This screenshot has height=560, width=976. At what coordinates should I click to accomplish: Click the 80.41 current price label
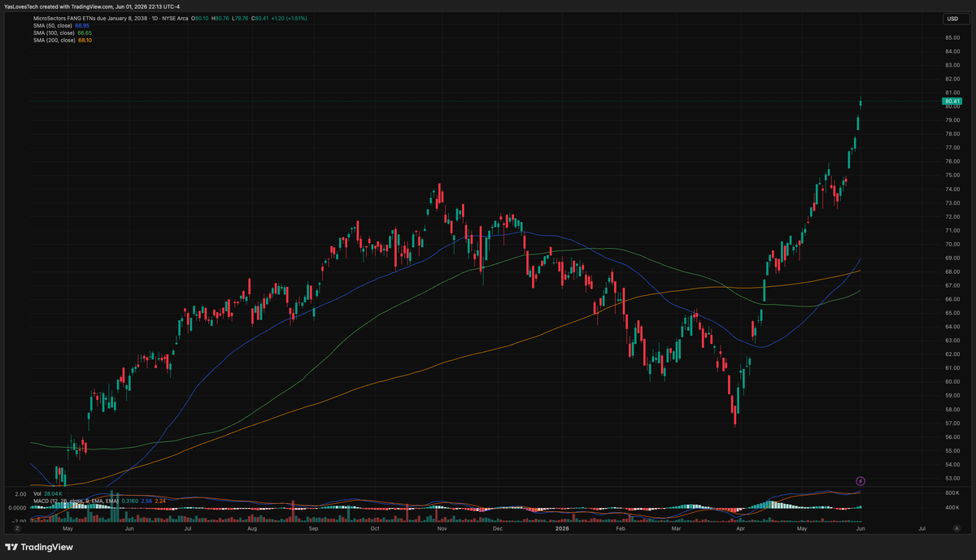(x=953, y=102)
